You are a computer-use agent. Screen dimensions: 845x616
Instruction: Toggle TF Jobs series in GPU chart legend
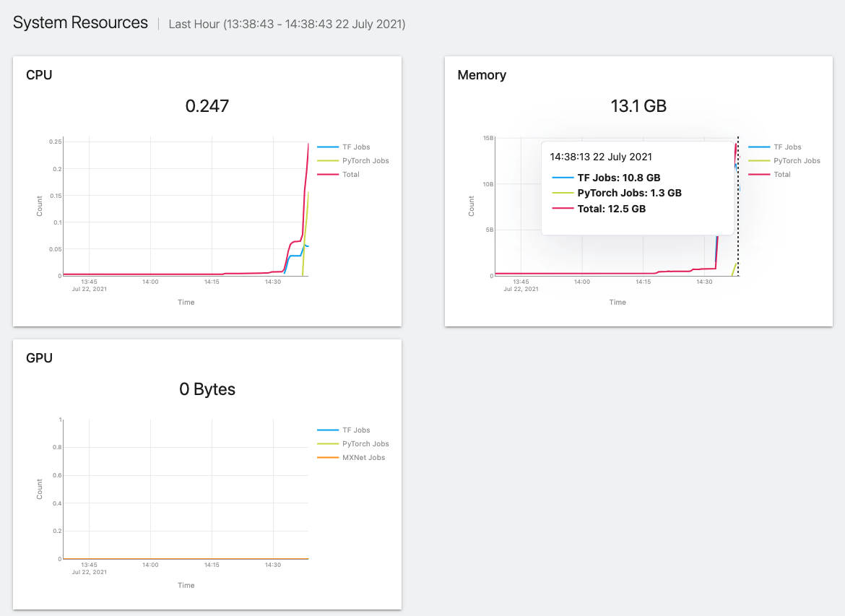344,430
